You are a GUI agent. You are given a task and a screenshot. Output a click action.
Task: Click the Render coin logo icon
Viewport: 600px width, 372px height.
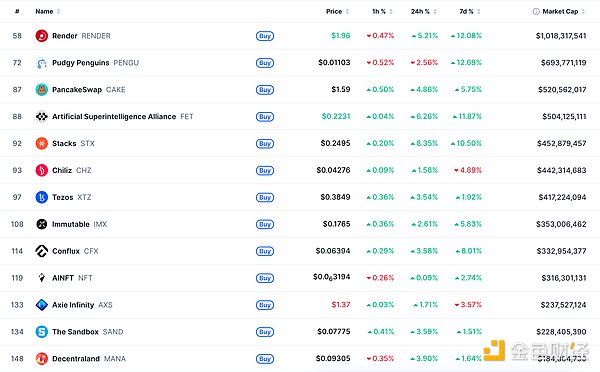tap(41, 36)
